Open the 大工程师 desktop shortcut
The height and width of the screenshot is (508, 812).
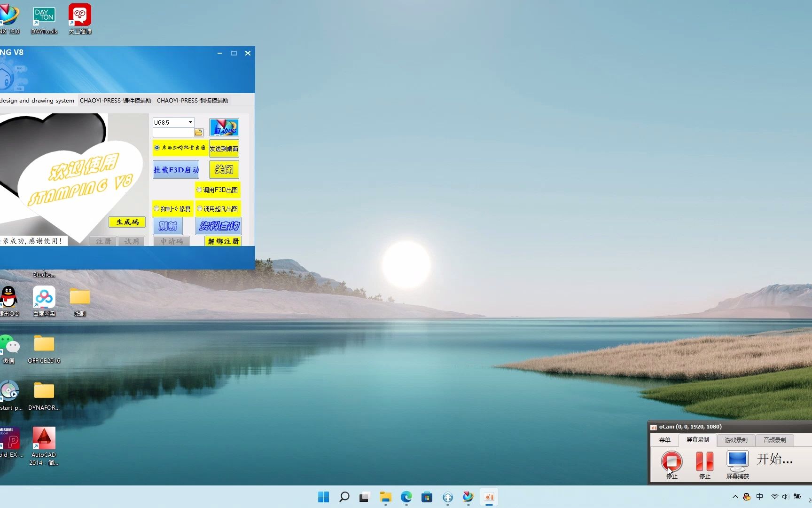[x=80, y=20]
